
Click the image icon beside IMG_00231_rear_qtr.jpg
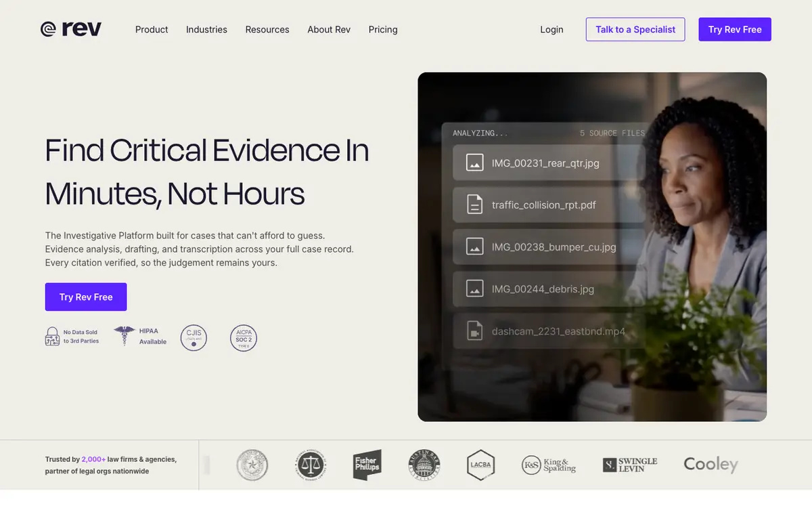pos(475,163)
